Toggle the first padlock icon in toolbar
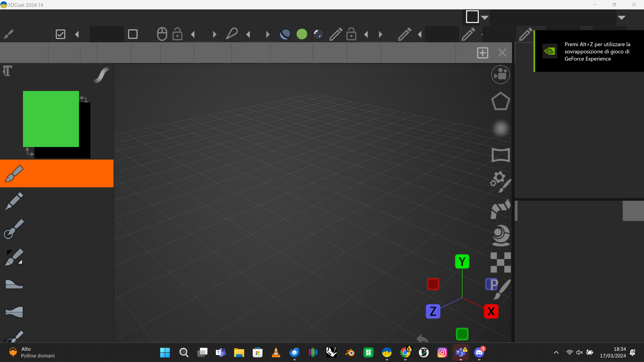The height and width of the screenshot is (362, 644). point(177,34)
